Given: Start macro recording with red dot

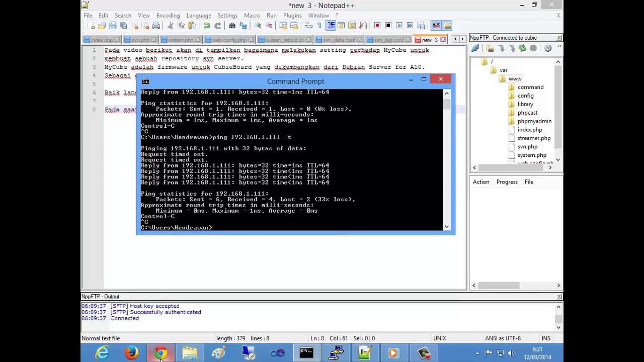Looking at the screenshot, I should click(377, 26).
